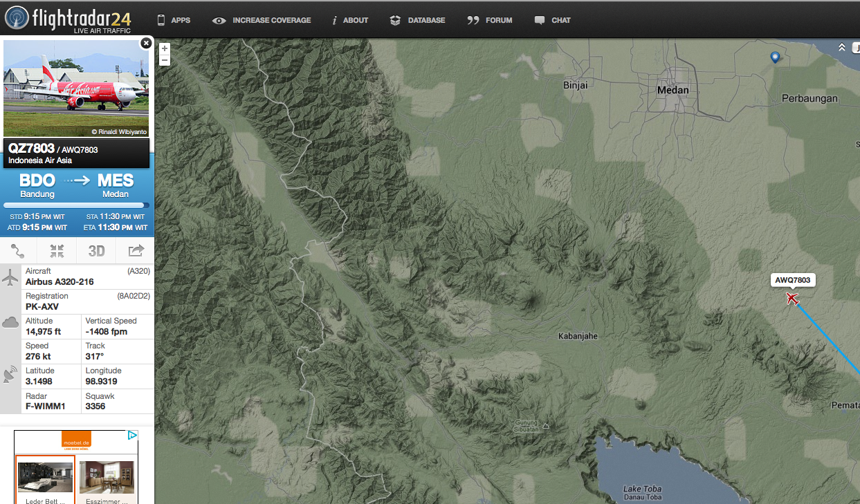This screenshot has width=860, height=504.
Task: Zoom in on the map with plus button
Action: (165, 48)
